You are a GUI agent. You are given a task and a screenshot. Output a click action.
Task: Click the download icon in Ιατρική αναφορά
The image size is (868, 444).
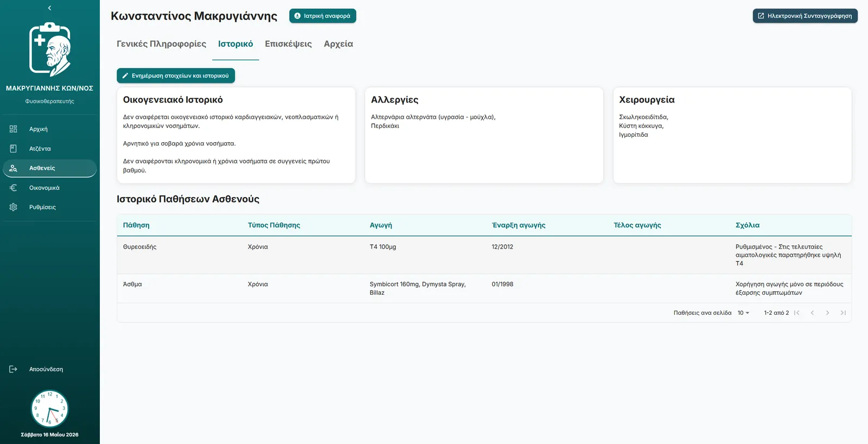click(x=297, y=16)
